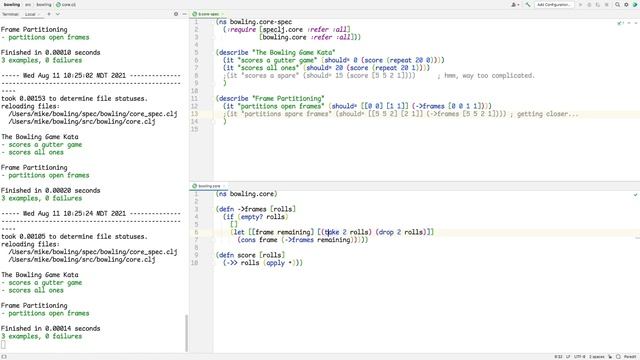
Task: Click the core.clj breadcrumb
Action: [x=66, y=4]
